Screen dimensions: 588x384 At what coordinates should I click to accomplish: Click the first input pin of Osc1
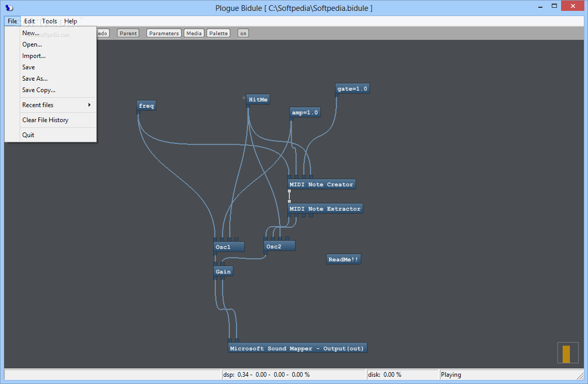pyautogui.click(x=215, y=240)
